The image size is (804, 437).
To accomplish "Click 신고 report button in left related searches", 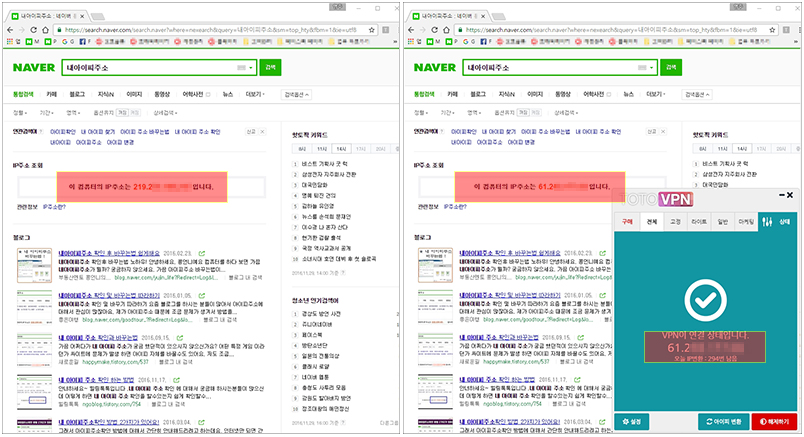I will 251,132.
